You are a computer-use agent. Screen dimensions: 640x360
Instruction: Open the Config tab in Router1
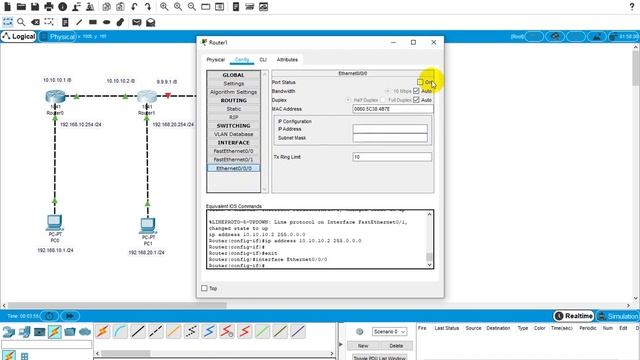pos(242,60)
